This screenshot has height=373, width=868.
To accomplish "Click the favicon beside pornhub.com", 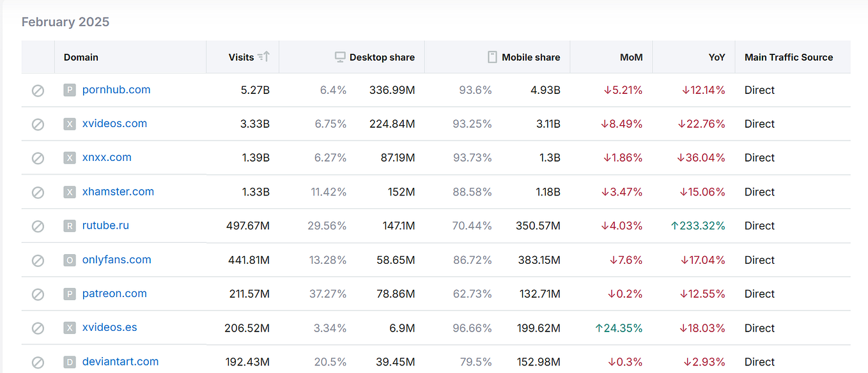I will (x=70, y=90).
